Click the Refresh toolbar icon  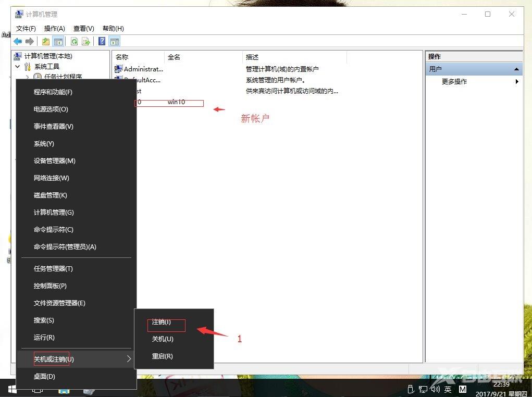(x=74, y=42)
